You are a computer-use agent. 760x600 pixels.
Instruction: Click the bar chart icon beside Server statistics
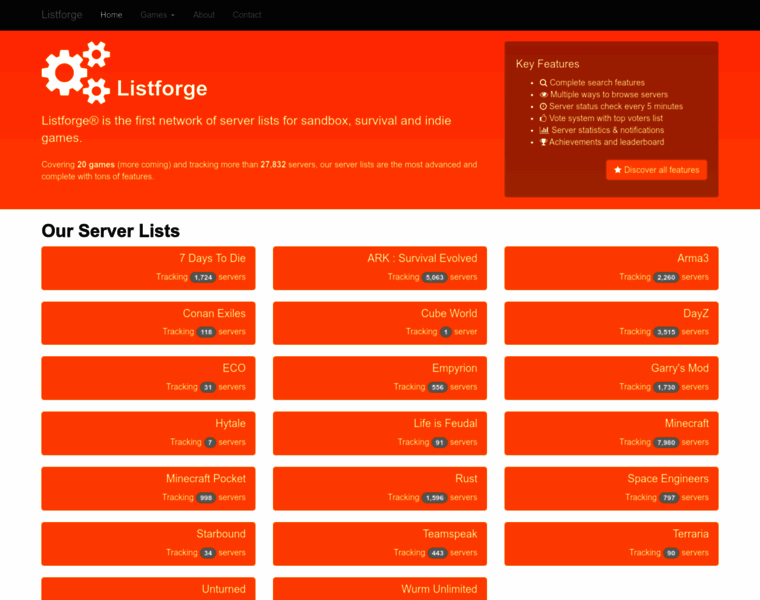544,130
